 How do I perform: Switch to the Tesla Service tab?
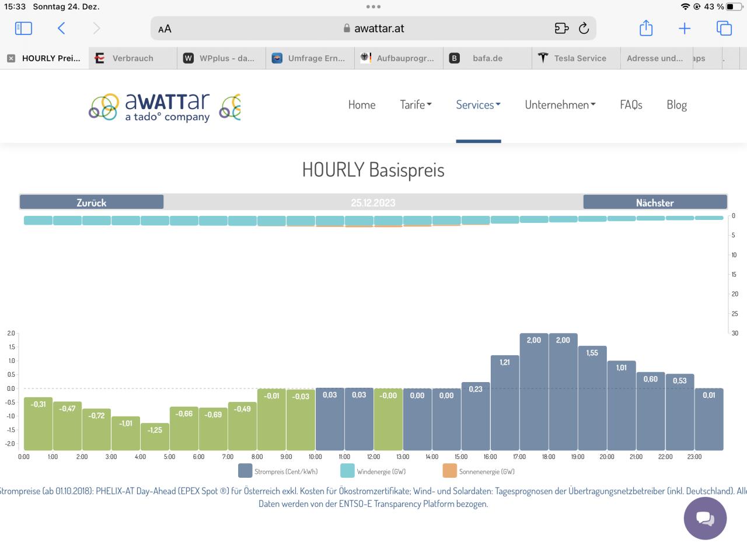[x=577, y=58]
